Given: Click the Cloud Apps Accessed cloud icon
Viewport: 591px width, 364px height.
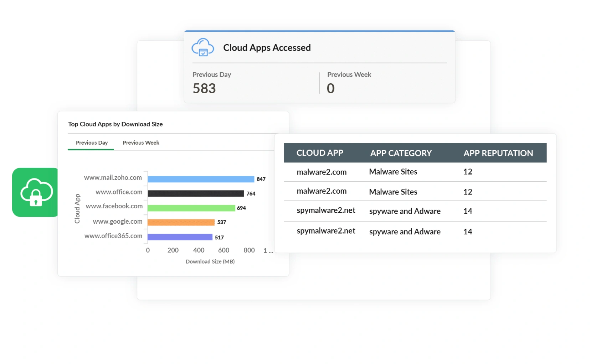Looking at the screenshot, I should pyautogui.click(x=202, y=47).
